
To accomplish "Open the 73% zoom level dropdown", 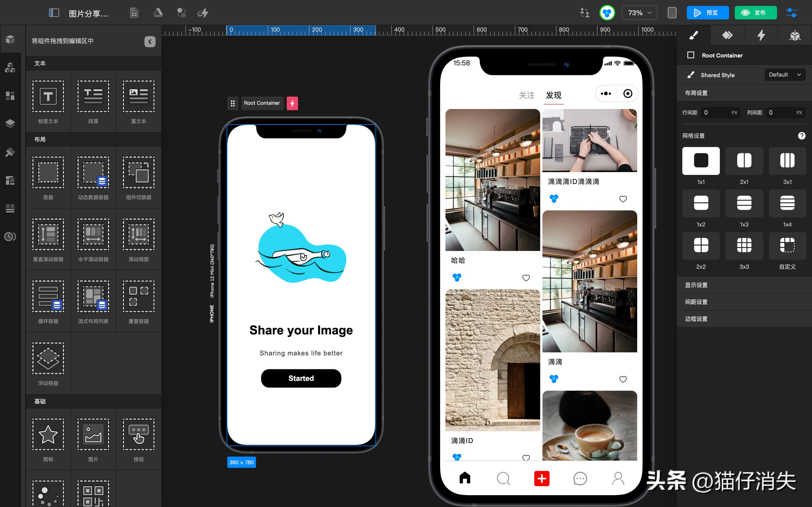I will tap(639, 13).
